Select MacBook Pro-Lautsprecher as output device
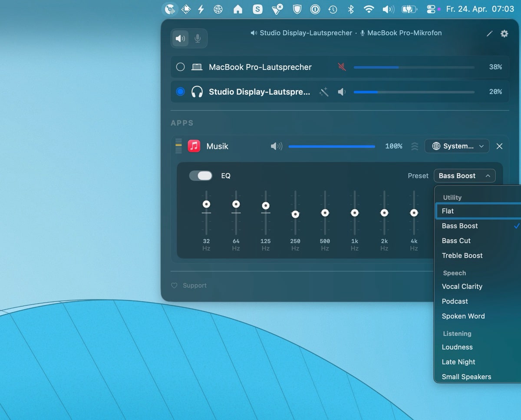This screenshot has width=521, height=420. [x=180, y=67]
